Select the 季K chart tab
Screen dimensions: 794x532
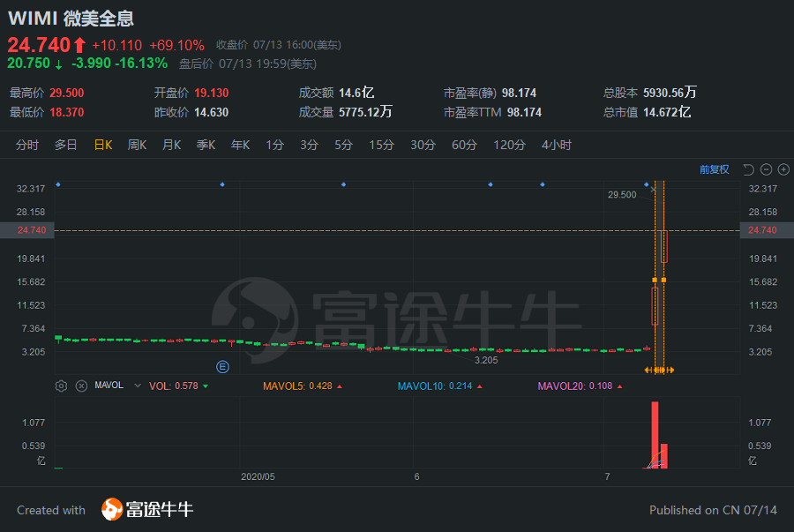pos(206,146)
